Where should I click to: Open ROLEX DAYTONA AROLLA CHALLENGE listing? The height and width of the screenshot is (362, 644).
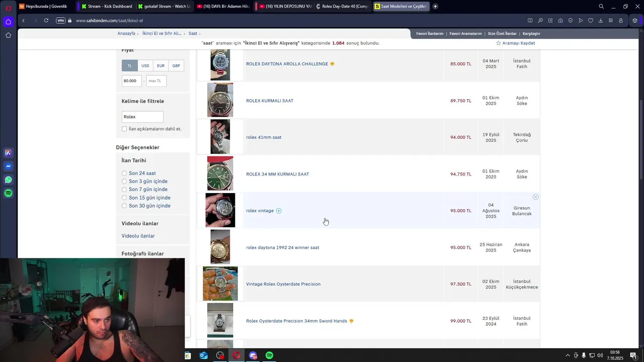(287, 64)
